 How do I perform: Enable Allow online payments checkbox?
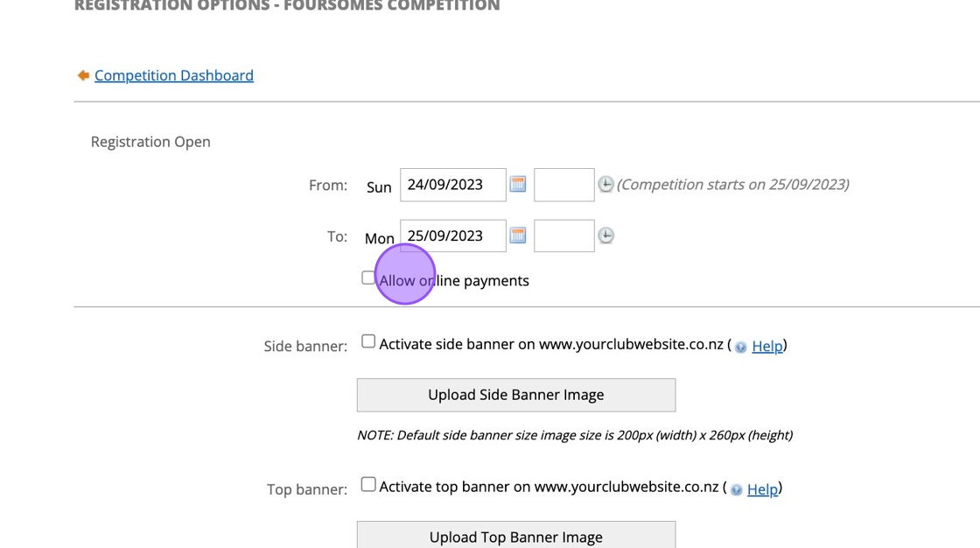[368, 278]
